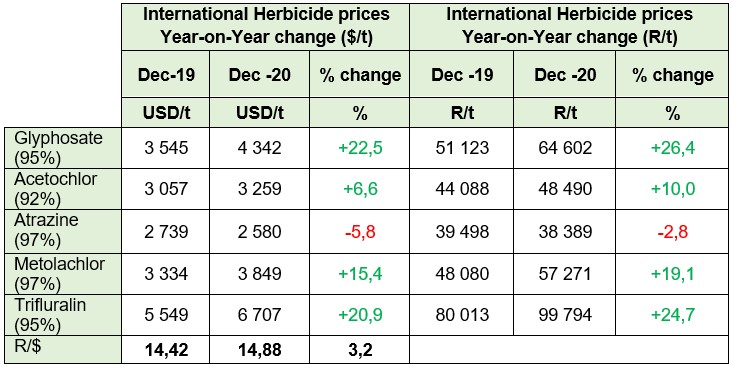Click Atrazine -5,8 red percent cell
The height and width of the screenshot is (368, 733).
(359, 231)
